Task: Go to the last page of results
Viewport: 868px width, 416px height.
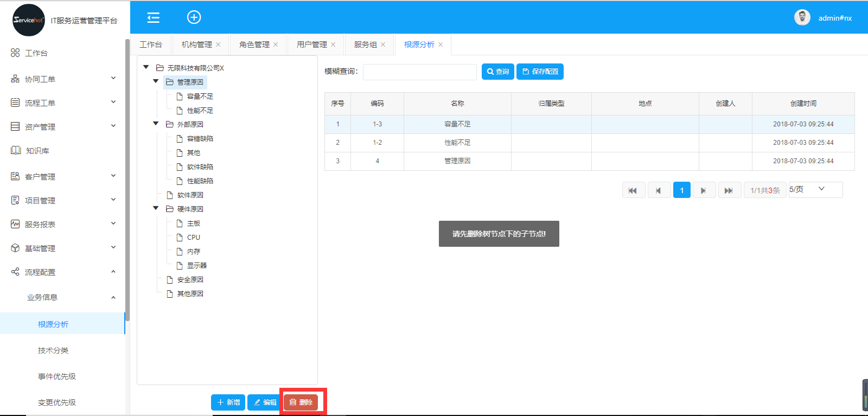Action: pos(729,190)
